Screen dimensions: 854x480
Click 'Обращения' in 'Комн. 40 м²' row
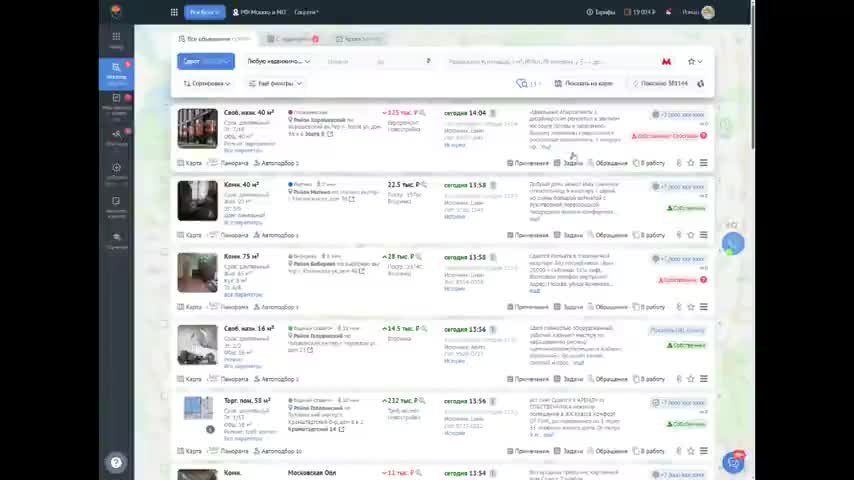[x=607, y=235]
